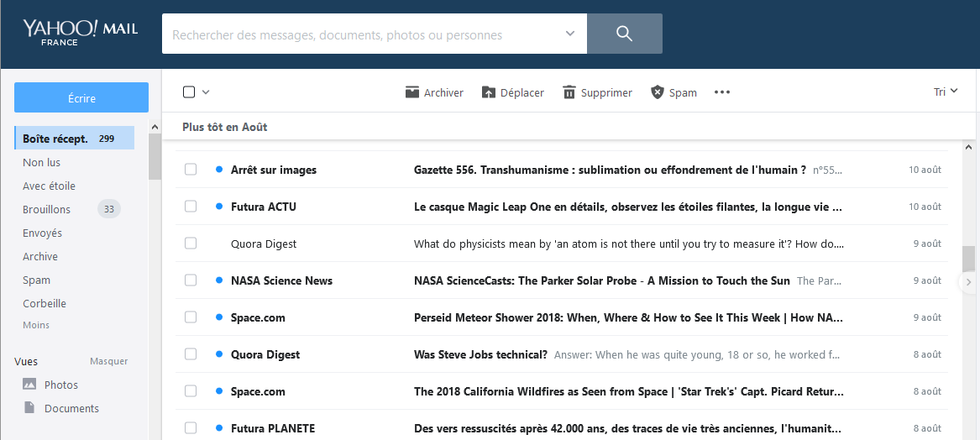The image size is (980, 440).
Task: Click the Archiver box icon
Action: pyautogui.click(x=411, y=92)
